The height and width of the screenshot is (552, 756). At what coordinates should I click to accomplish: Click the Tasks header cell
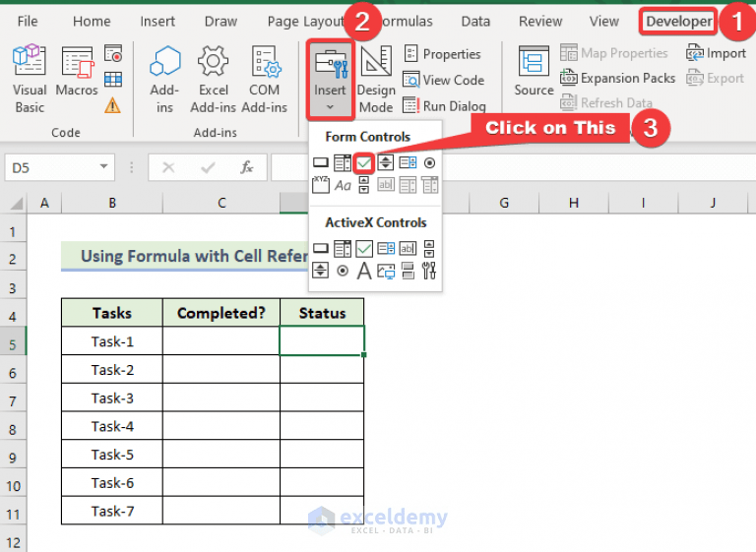(112, 313)
